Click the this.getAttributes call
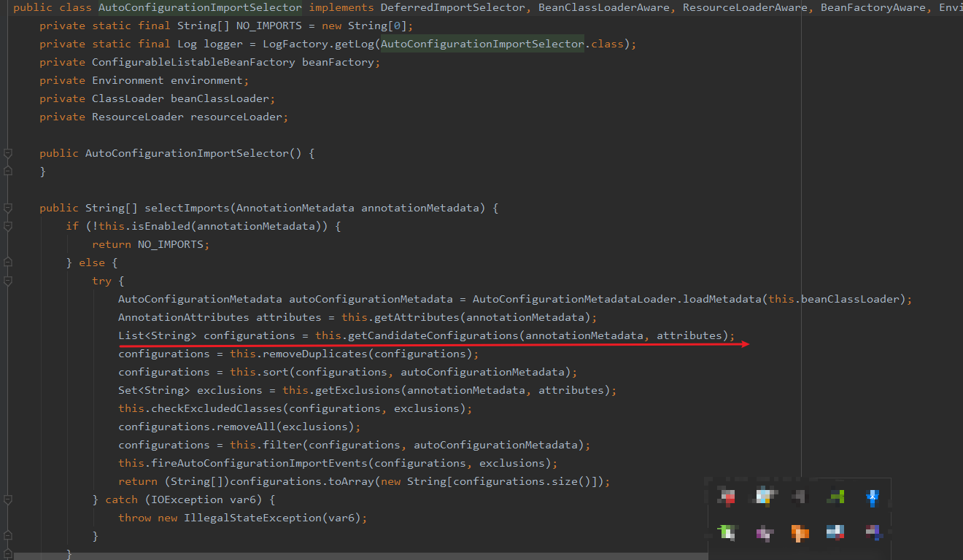The image size is (963, 560). [401, 317]
